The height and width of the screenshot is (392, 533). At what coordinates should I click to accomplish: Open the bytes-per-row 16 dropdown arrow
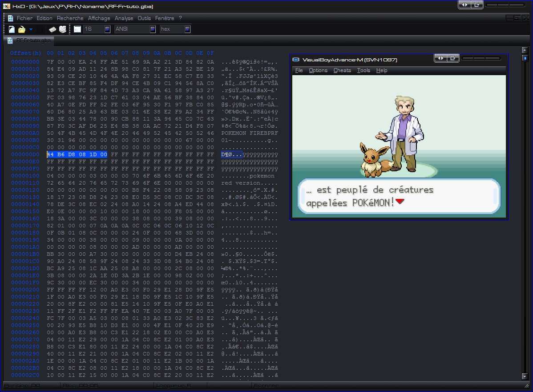107,29
